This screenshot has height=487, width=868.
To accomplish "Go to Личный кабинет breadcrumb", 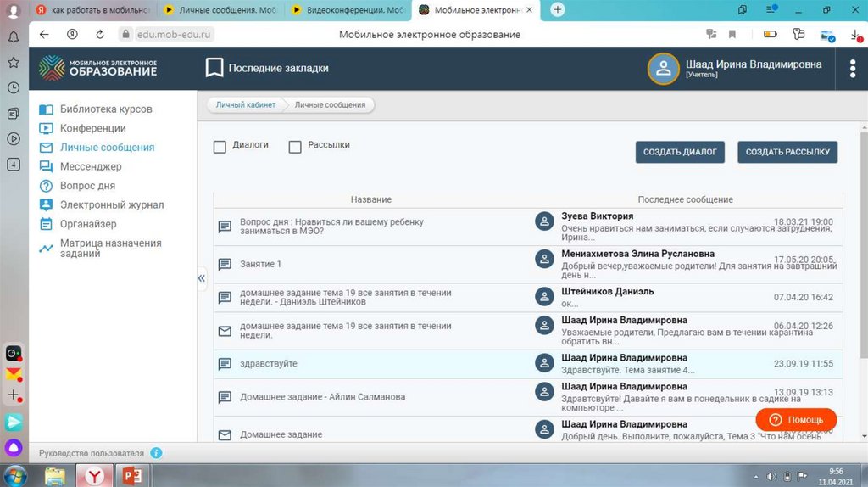I will click(x=245, y=105).
